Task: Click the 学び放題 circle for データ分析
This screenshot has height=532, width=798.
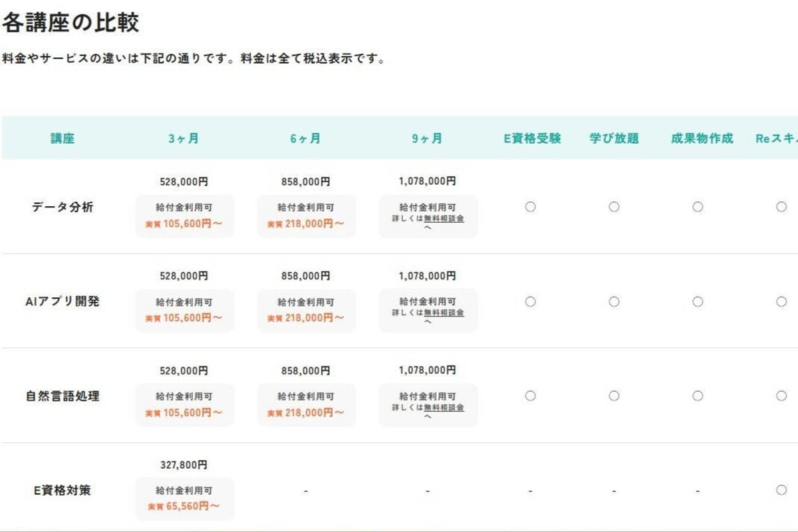Action: point(614,207)
